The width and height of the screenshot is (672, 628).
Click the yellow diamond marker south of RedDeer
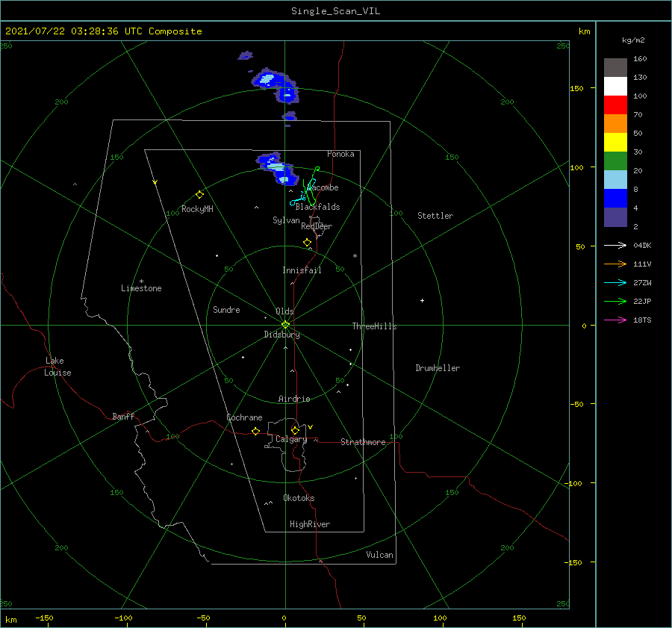[308, 242]
